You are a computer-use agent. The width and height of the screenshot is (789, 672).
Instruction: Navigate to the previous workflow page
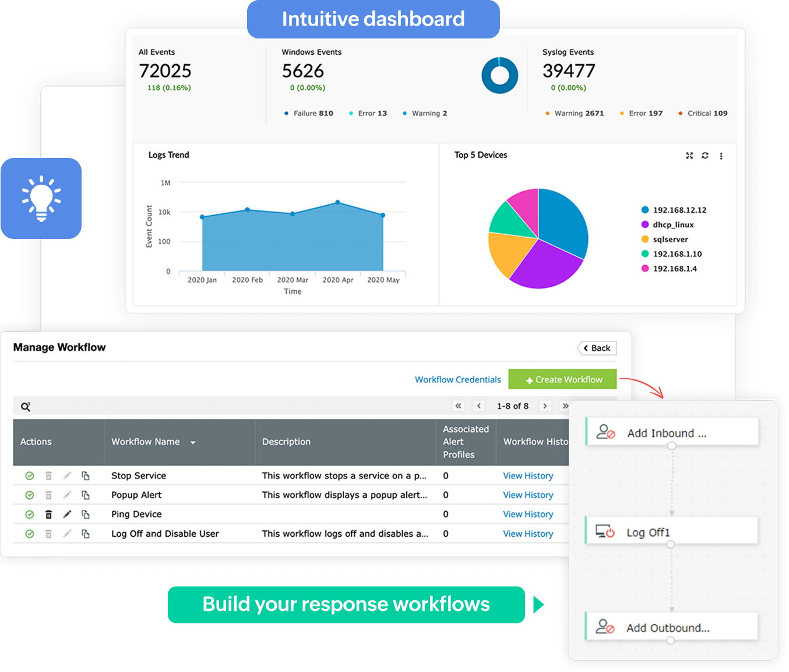478,406
